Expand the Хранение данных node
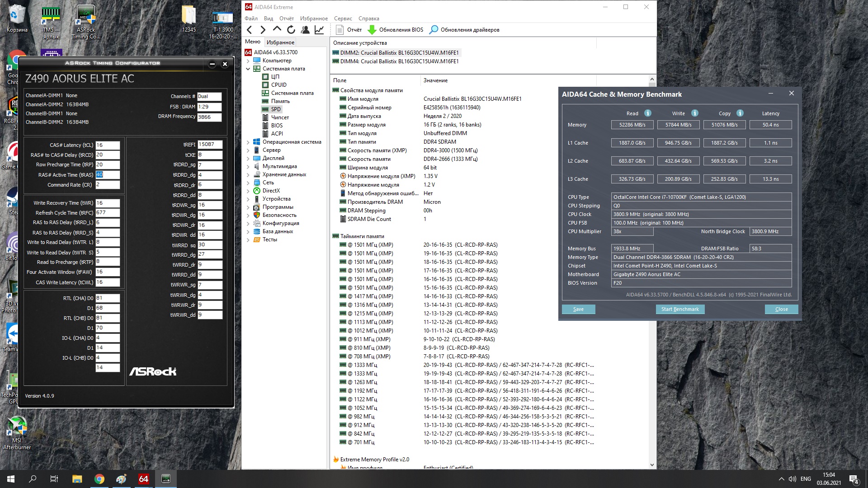 [248, 174]
